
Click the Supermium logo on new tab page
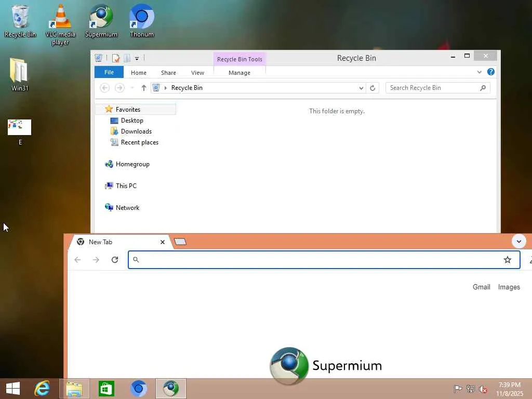click(326, 365)
